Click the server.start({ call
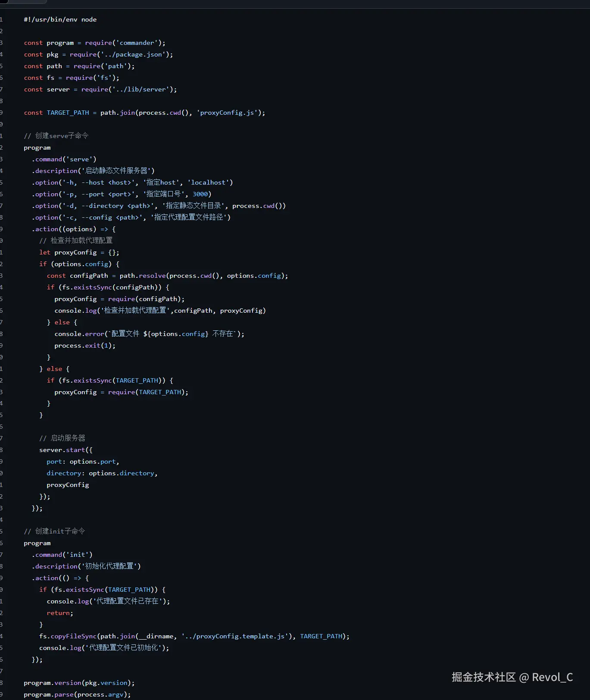 pos(66,450)
